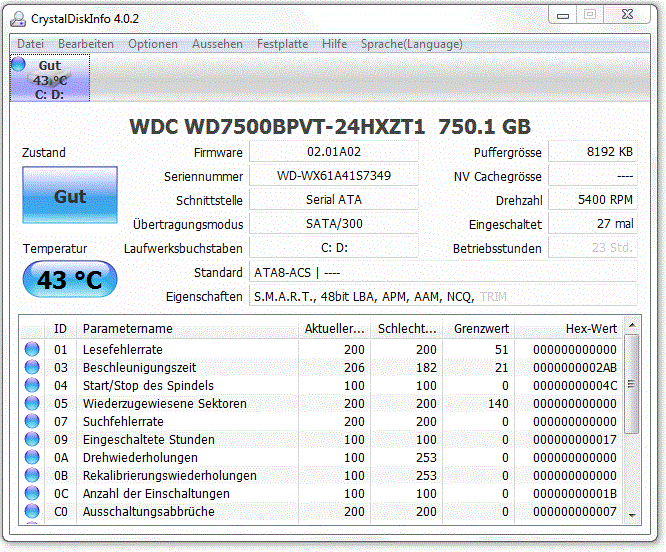Viewport: 666px width, 552px height.
Task: Click the Aktueller... column header
Action: pos(334,328)
